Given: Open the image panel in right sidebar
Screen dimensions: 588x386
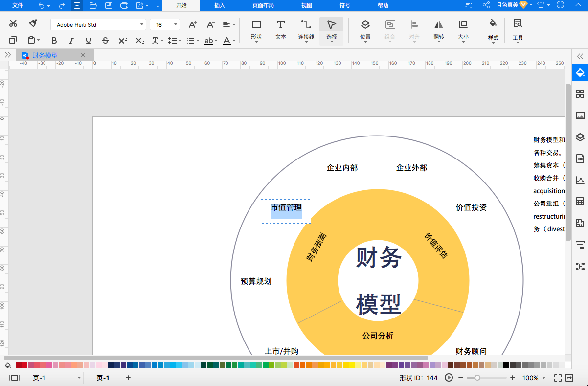Looking at the screenshot, I should pos(580,115).
